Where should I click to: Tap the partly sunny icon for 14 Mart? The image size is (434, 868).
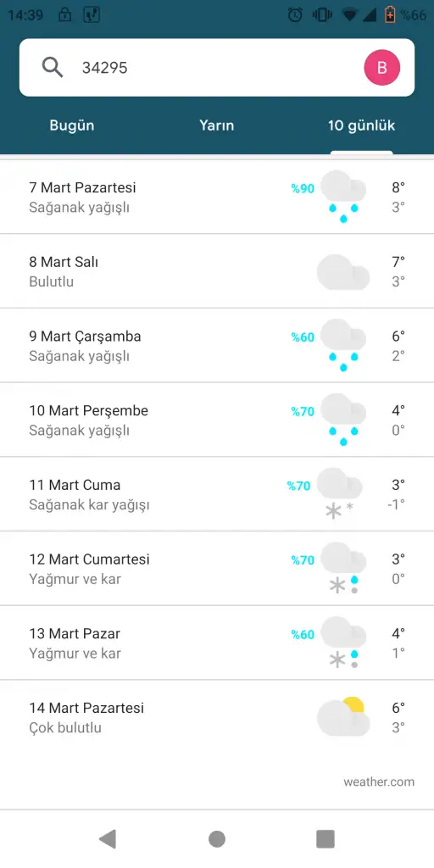tap(343, 716)
